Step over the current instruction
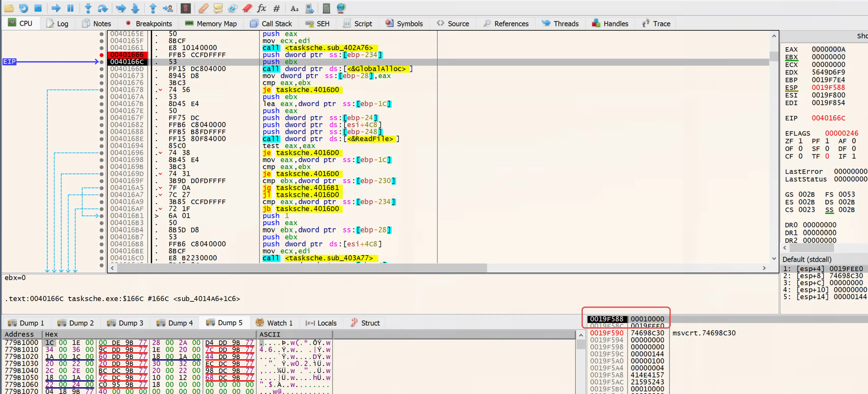 pos(102,8)
